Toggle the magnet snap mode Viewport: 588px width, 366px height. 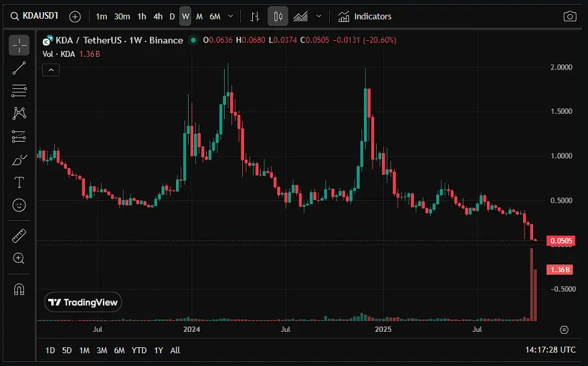click(19, 289)
